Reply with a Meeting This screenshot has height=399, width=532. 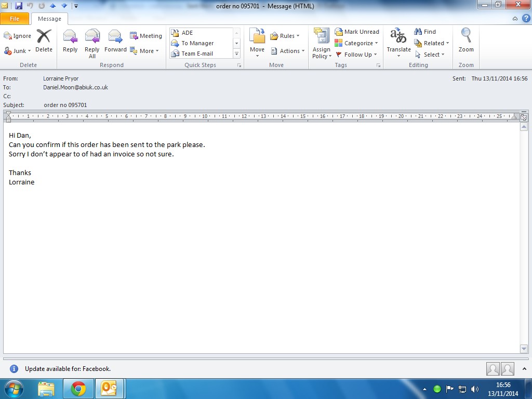[146, 36]
